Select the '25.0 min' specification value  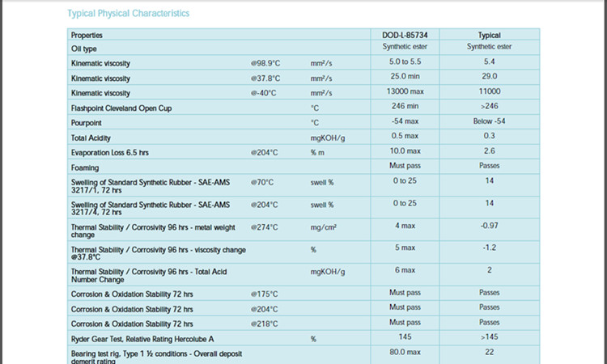pyautogui.click(x=405, y=76)
